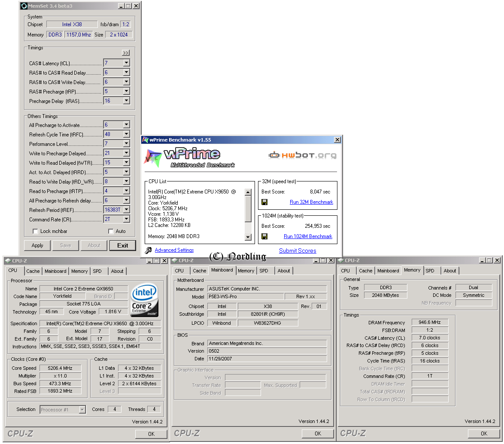Click the Chipset Intel X38 field in MemSet
504x444 pixels.
pos(72,24)
